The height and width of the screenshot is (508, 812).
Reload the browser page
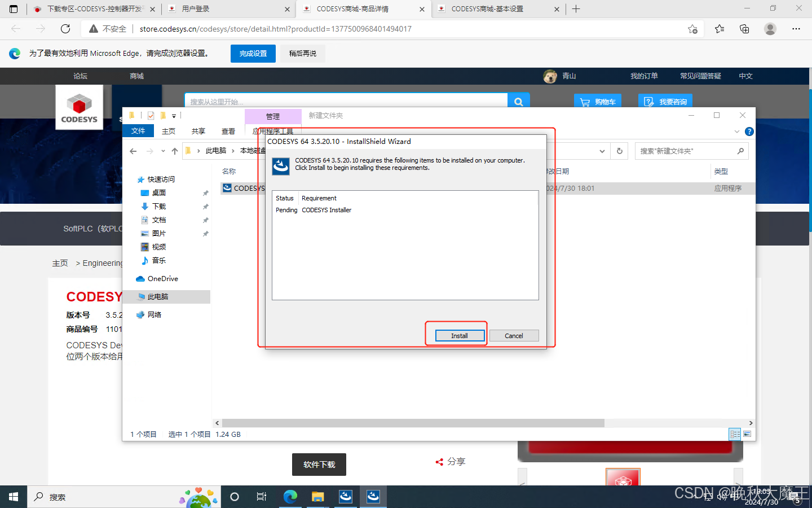click(65, 29)
